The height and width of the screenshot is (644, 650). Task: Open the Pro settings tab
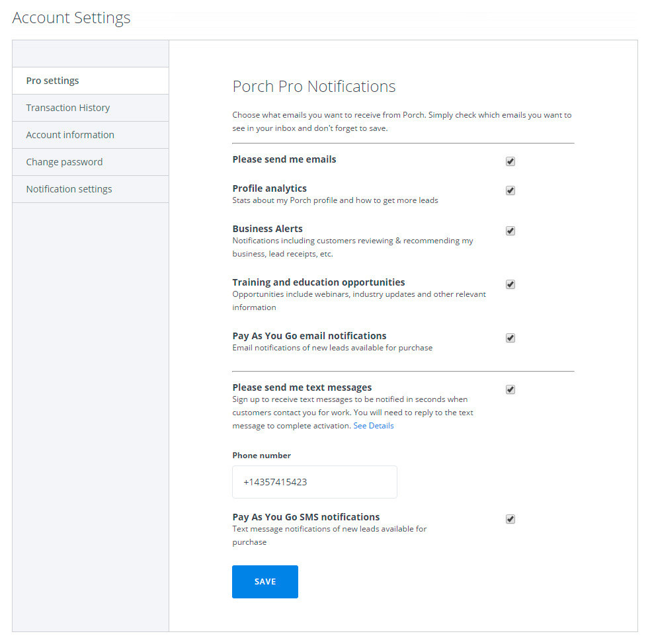(91, 81)
